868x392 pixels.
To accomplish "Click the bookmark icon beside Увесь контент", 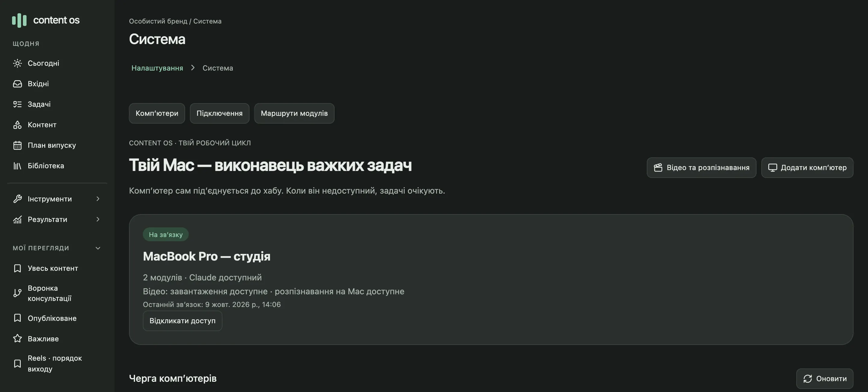I will tap(17, 268).
